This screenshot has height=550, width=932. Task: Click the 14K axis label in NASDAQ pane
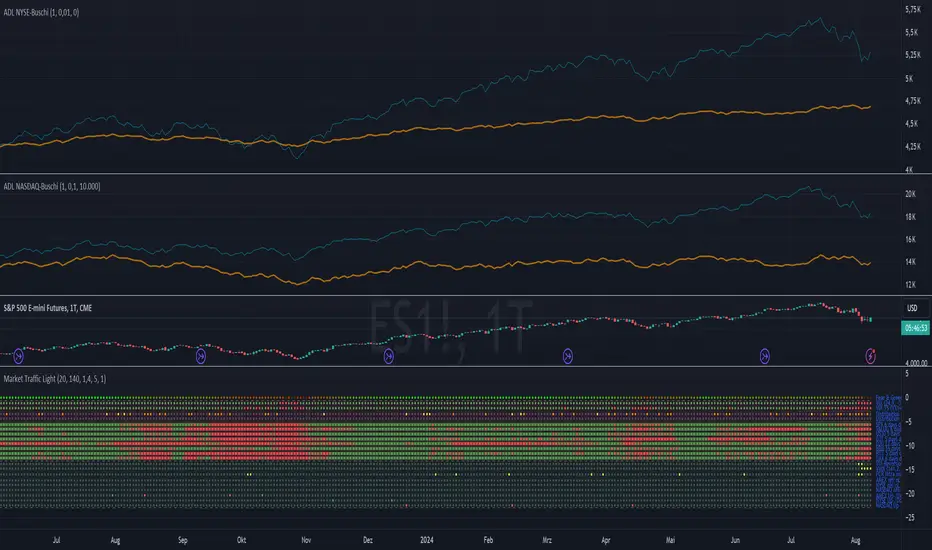click(x=911, y=262)
